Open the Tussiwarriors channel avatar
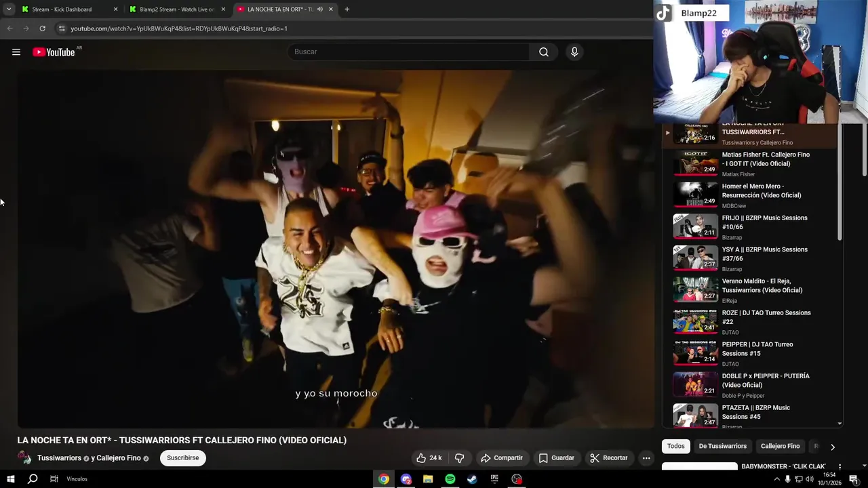 pyautogui.click(x=24, y=458)
